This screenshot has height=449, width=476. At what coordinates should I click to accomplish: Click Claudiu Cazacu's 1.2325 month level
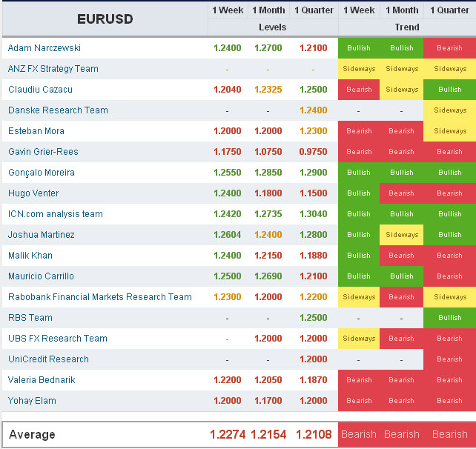pos(268,90)
